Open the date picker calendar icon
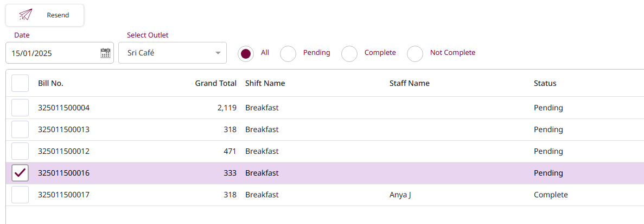 click(x=106, y=53)
